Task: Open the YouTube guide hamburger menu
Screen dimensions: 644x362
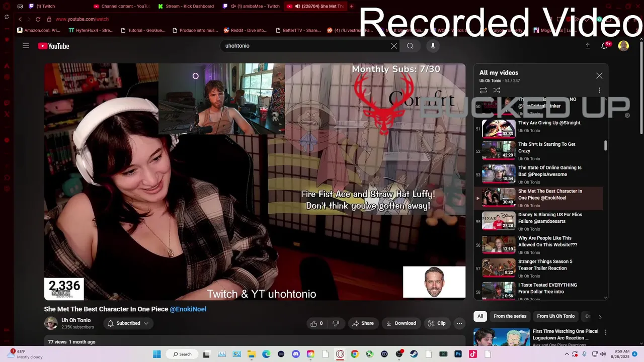Action: point(26,46)
